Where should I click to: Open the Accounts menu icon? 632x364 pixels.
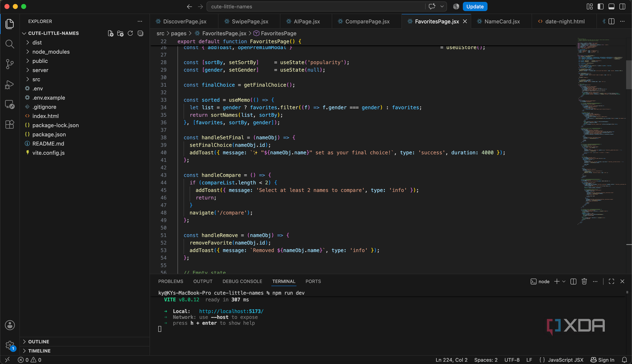(x=9, y=325)
